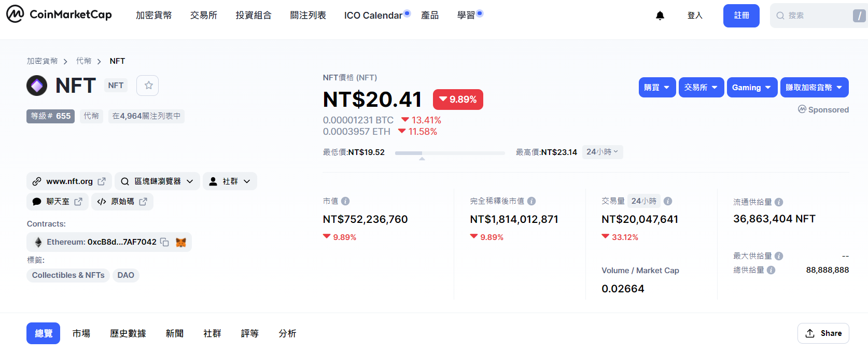Go to 加密貨幣 breadcrumb
This screenshot has height=353, width=868.
43,61
